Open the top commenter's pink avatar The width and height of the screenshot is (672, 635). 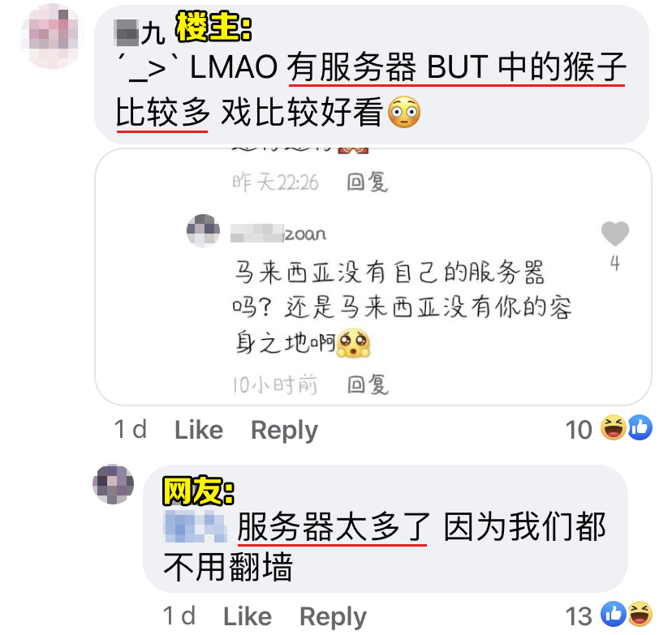(53, 36)
